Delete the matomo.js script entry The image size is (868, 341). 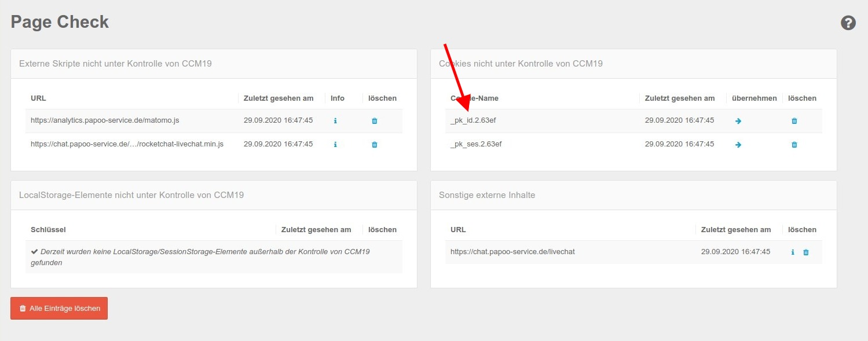374,120
